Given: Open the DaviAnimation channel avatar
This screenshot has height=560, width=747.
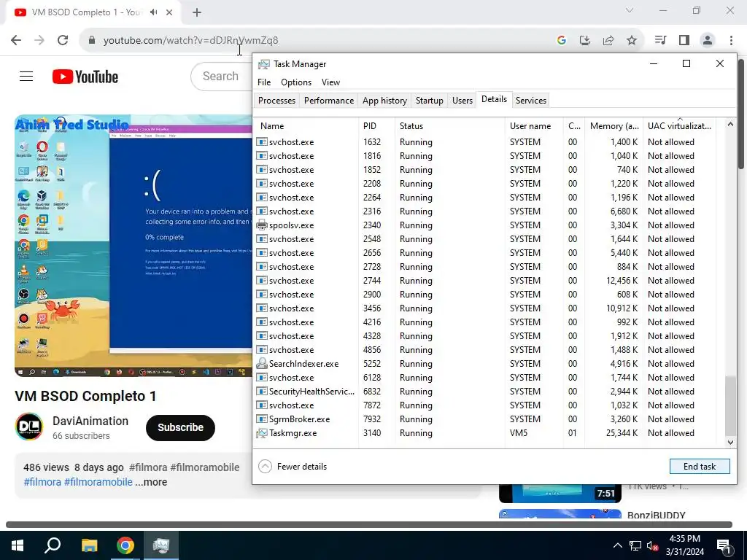Looking at the screenshot, I should pos(29,427).
